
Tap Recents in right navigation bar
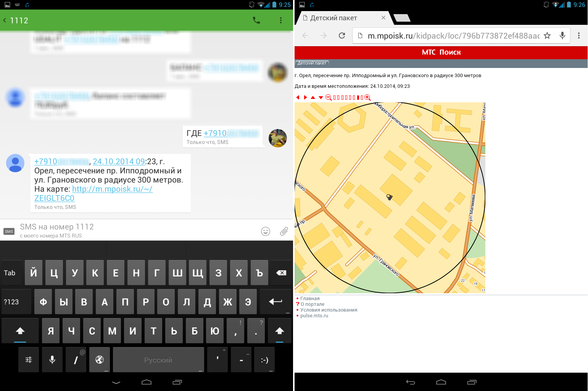[472, 382]
